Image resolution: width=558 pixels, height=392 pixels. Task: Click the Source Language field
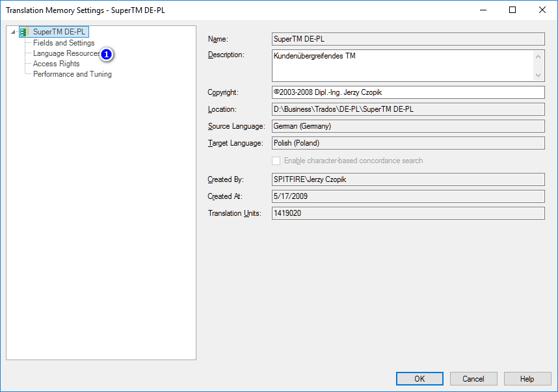(x=408, y=126)
